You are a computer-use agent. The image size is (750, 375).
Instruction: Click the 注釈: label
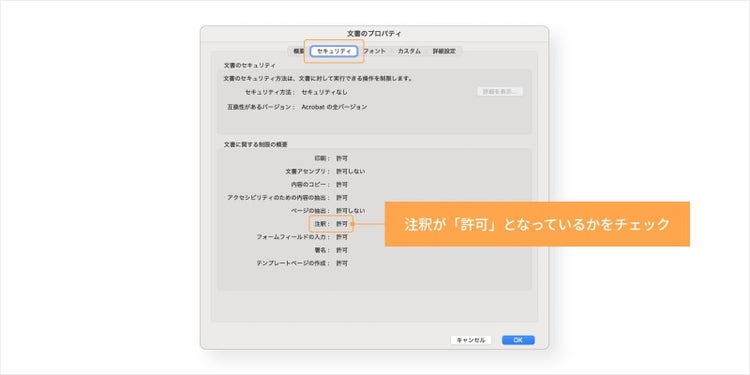pos(322,224)
